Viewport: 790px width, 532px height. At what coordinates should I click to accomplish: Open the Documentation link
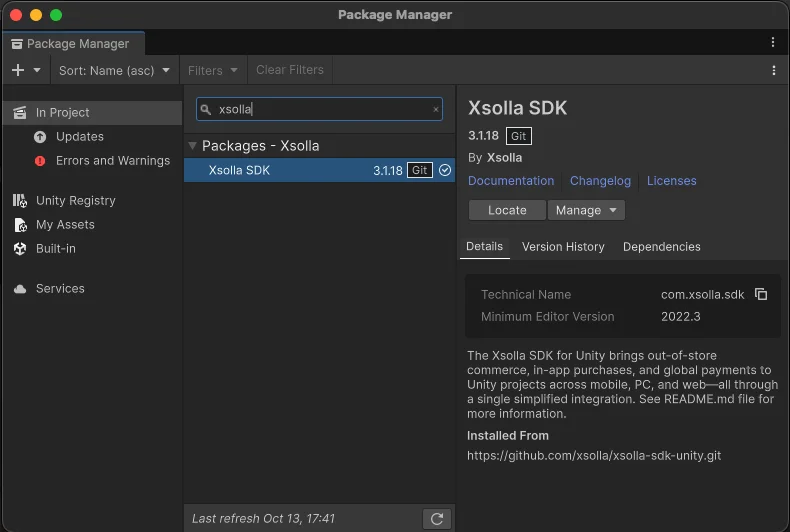[511, 181]
